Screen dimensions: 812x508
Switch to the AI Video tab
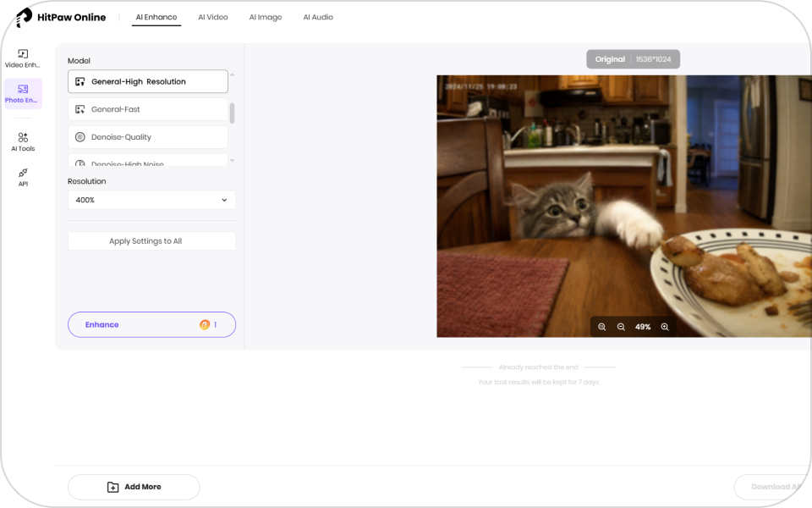point(213,17)
